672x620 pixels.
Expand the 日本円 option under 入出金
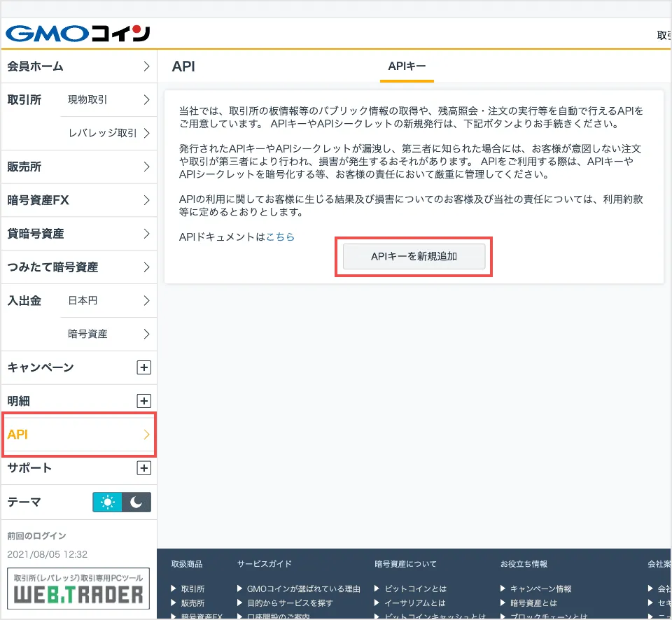click(106, 300)
